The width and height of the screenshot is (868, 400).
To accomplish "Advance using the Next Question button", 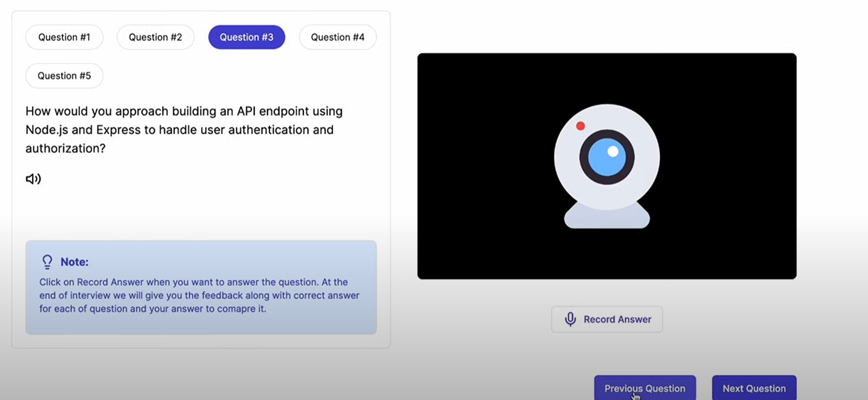I will [754, 388].
